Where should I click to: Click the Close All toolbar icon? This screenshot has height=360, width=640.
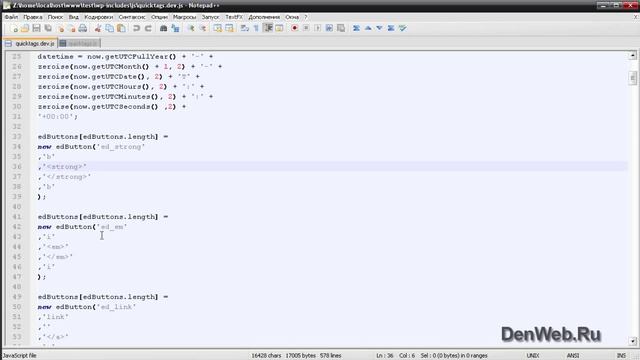pyautogui.click(x=72, y=28)
